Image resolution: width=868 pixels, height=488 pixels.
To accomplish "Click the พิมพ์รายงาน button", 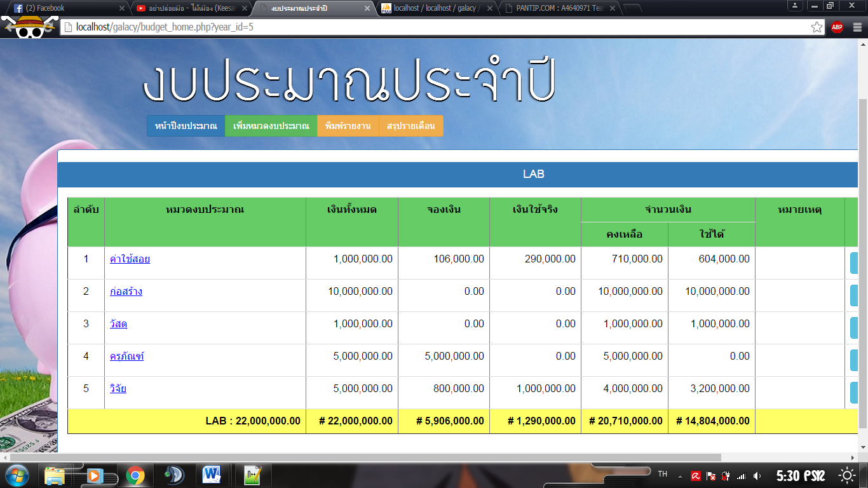I will (348, 126).
